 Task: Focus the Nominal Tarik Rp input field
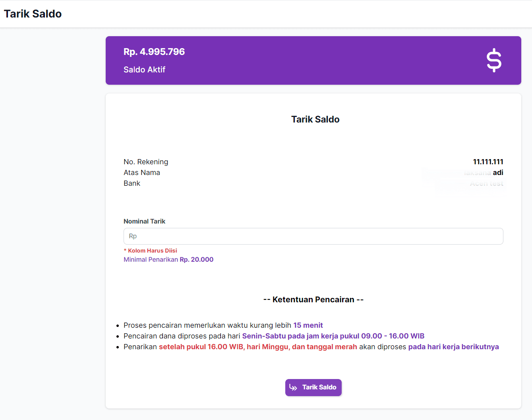click(313, 236)
